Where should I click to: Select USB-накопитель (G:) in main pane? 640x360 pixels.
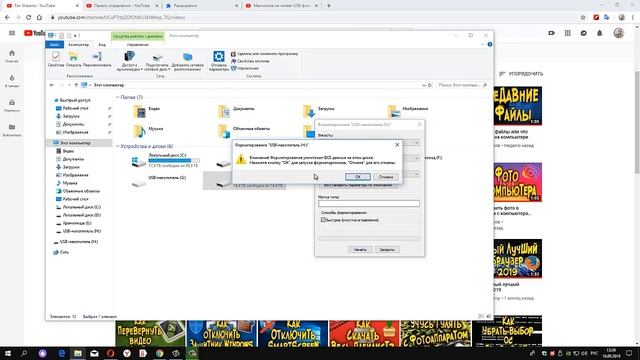coord(159,181)
